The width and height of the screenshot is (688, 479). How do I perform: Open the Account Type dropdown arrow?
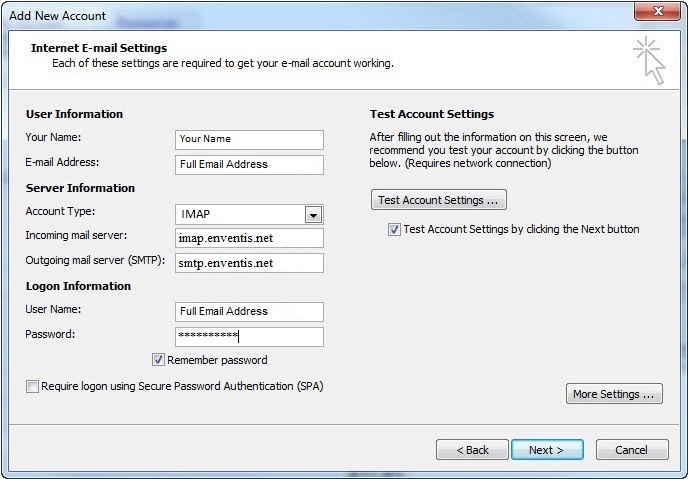coord(313,215)
